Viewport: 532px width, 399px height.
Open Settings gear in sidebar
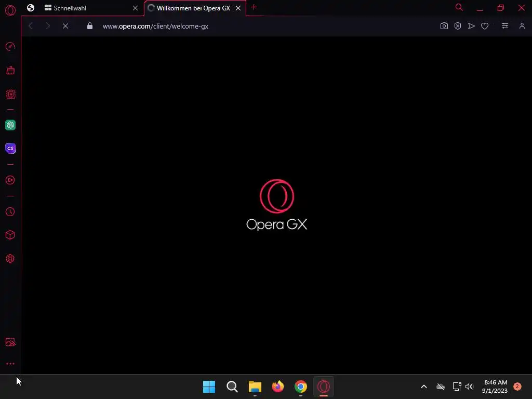10,259
